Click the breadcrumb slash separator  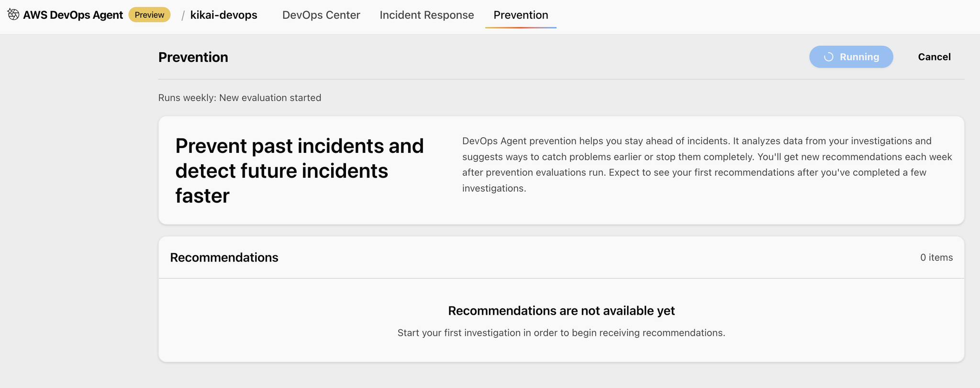pyautogui.click(x=183, y=15)
